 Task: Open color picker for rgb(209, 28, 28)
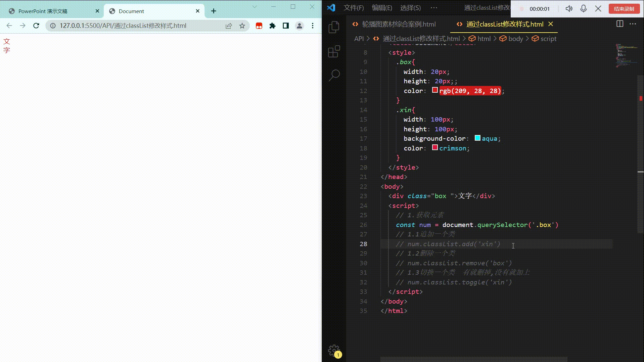435,90
